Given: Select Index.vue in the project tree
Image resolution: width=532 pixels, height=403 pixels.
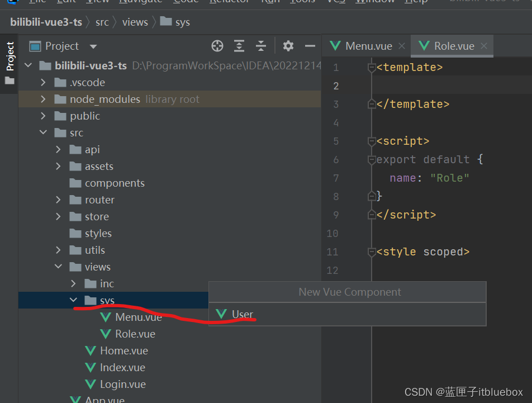Looking at the screenshot, I should pyautogui.click(x=122, y=367).
